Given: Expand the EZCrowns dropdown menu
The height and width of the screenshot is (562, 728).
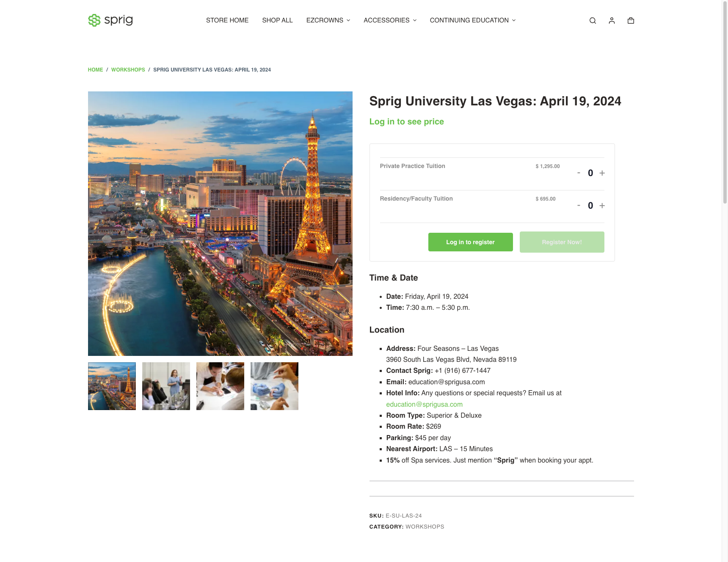Looking at the screenshot, I should click(328, 20).
